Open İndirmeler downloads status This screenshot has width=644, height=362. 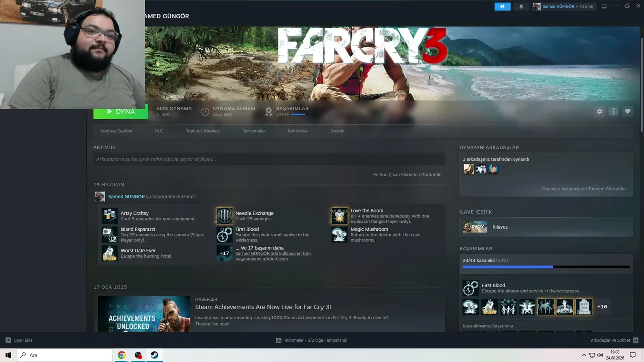click(x=311, y=340)
